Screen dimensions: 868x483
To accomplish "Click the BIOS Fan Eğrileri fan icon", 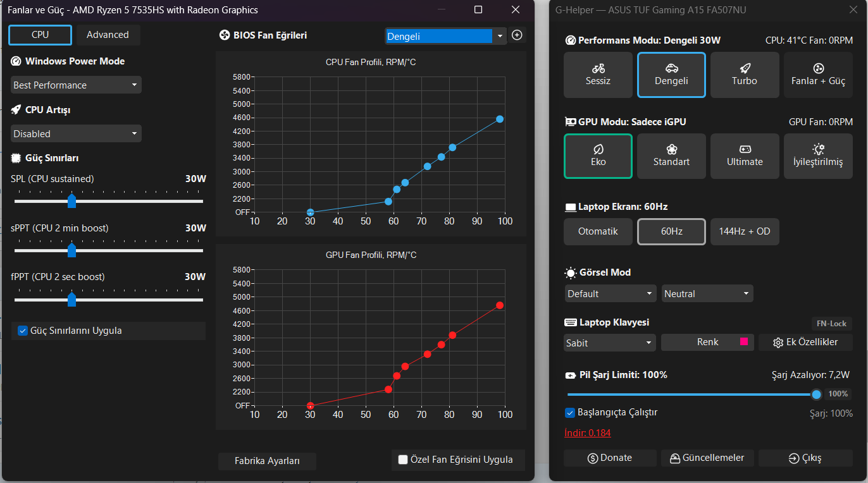I will 224,35.
